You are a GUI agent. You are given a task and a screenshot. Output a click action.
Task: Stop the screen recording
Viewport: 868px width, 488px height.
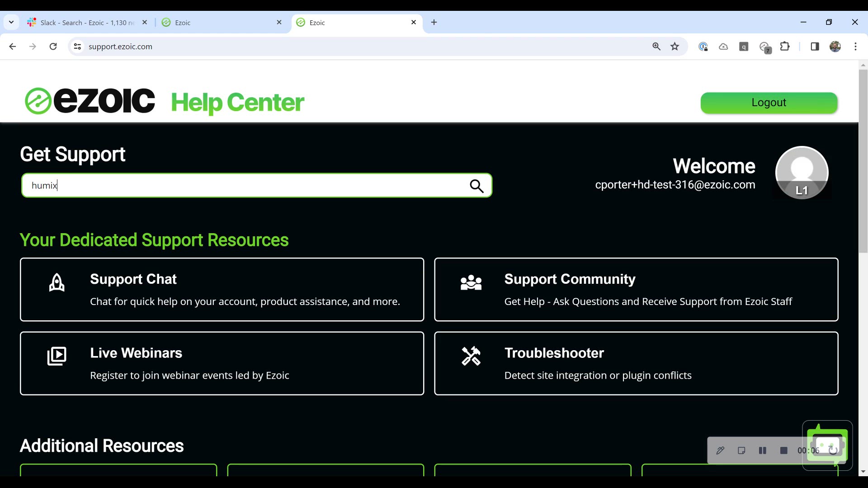[x=783, y=450]
